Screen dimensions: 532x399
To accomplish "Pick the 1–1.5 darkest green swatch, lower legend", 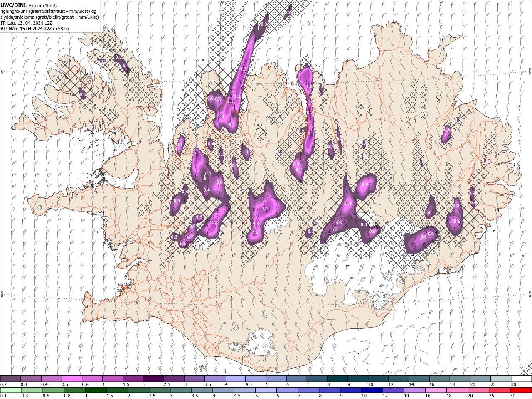I will [x=96, y=390].
